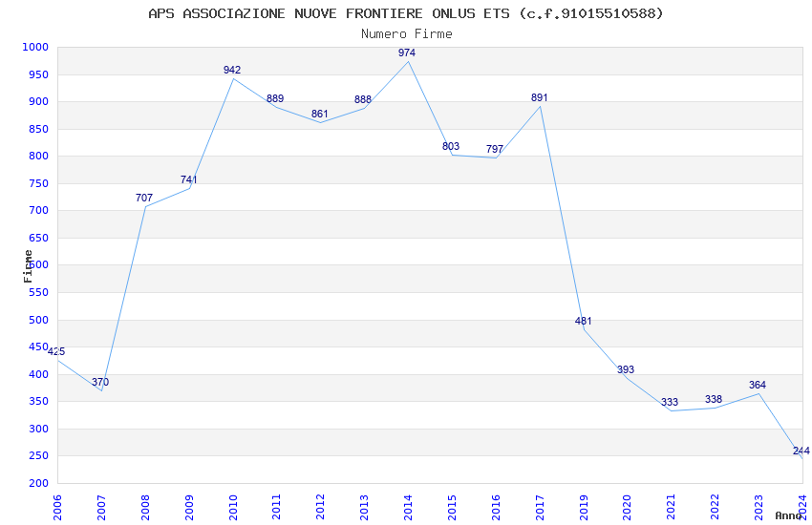
Task: Click the peak data label 974
Action: pos(407,52)
